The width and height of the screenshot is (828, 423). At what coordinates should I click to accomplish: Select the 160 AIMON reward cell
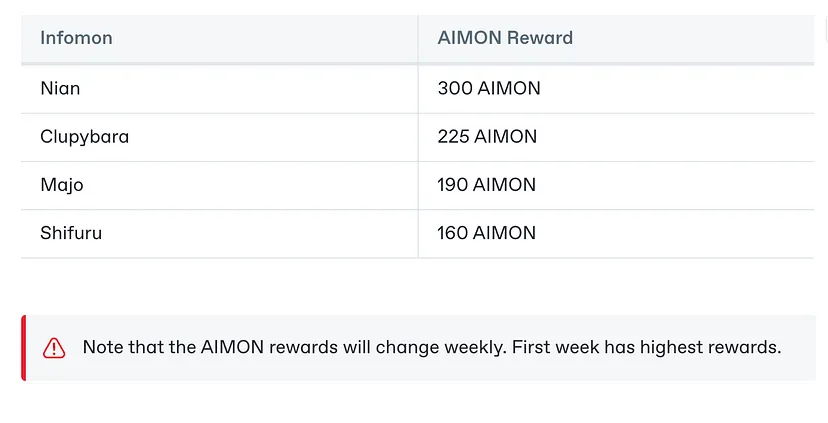coord(616,233)
